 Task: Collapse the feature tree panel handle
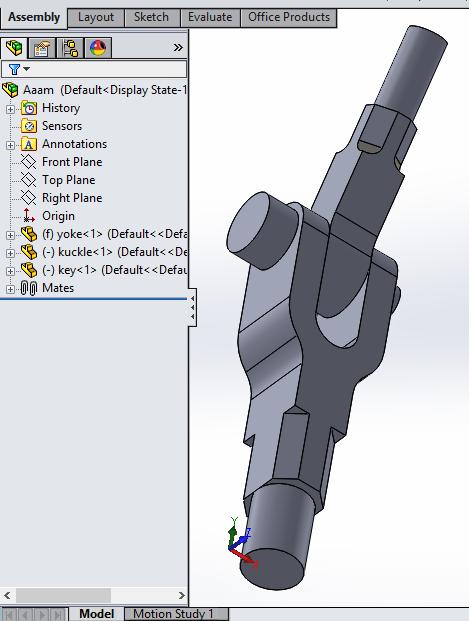[x=192, y=307]
